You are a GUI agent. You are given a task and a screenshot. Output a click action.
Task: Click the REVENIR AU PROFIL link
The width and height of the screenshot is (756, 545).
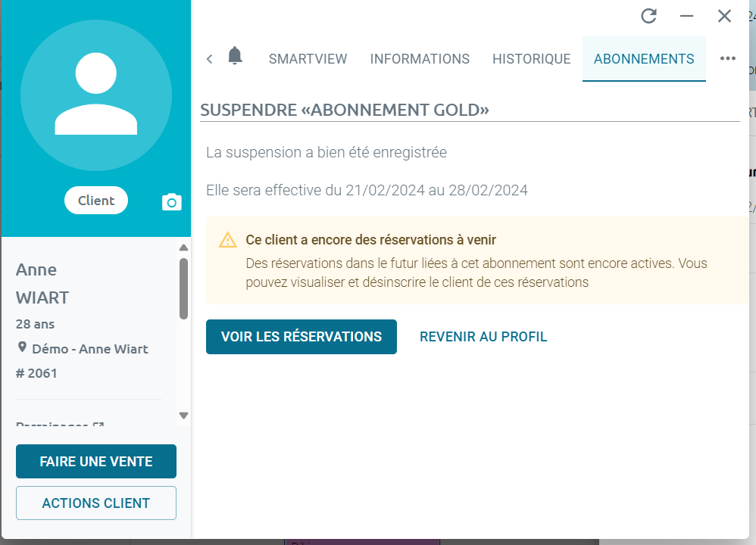[x=483, y=337]
